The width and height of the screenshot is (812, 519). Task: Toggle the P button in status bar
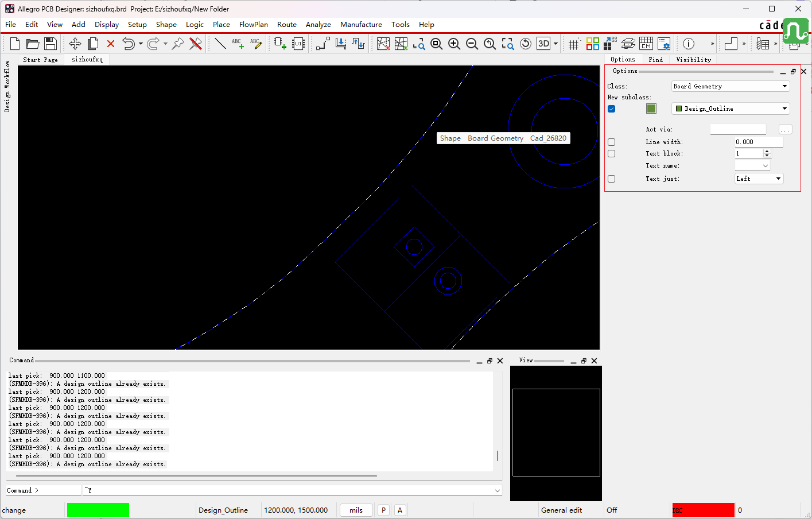383,510
